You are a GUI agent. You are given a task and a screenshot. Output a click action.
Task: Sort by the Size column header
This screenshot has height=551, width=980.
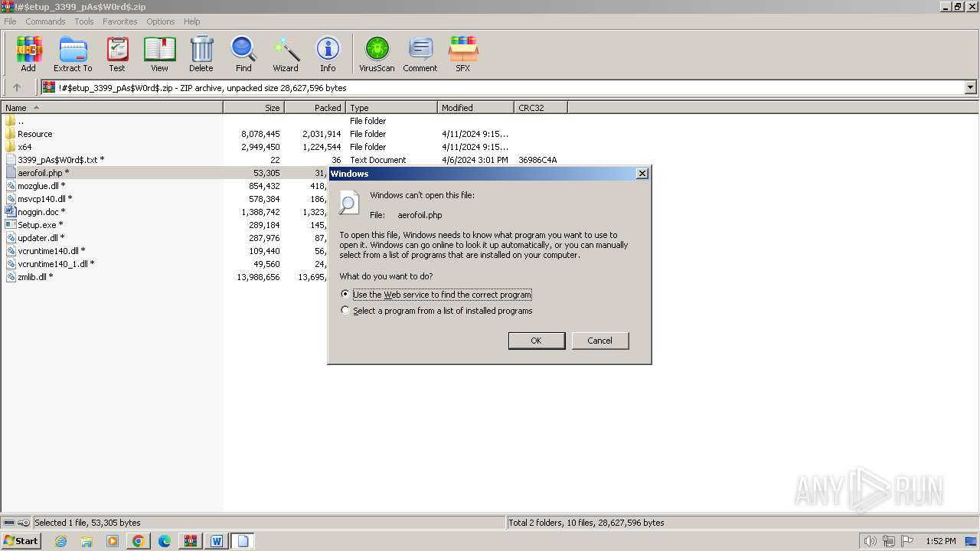(x=253, y=108)
